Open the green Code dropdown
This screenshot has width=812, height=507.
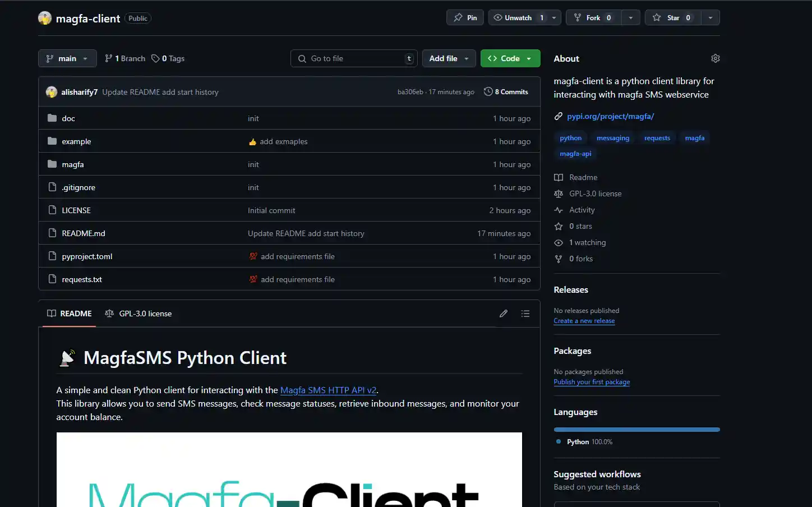[510, 58]
